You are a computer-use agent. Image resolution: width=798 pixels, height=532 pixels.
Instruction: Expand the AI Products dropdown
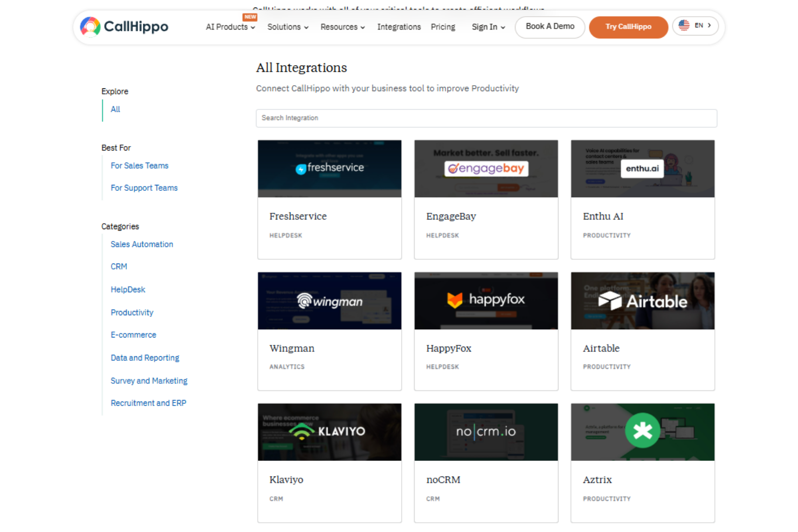click(x=230, y=27)
